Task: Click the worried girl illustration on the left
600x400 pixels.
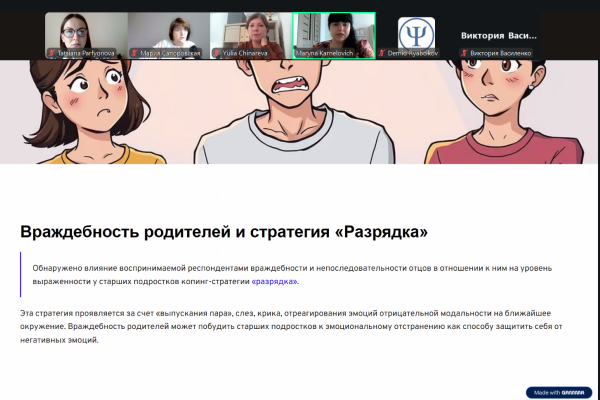Action: [85, 110]
